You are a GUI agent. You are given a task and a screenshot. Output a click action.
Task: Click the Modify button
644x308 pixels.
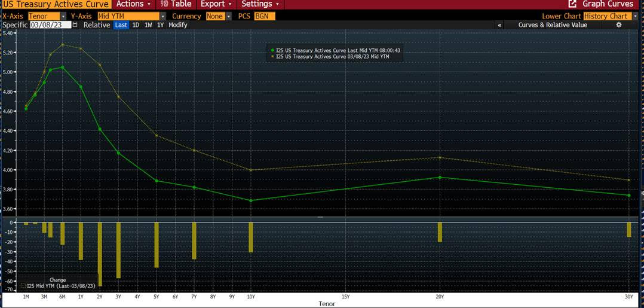(178, 25)
